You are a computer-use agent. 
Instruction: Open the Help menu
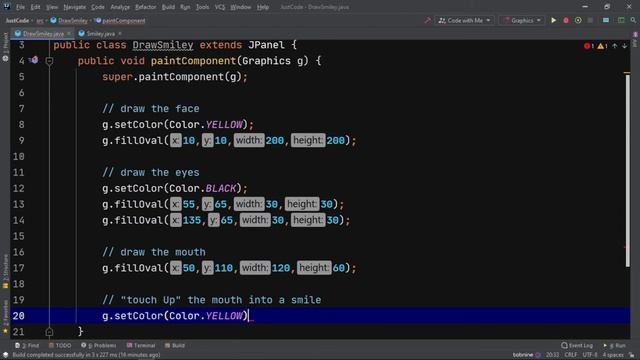pos(263,7)
